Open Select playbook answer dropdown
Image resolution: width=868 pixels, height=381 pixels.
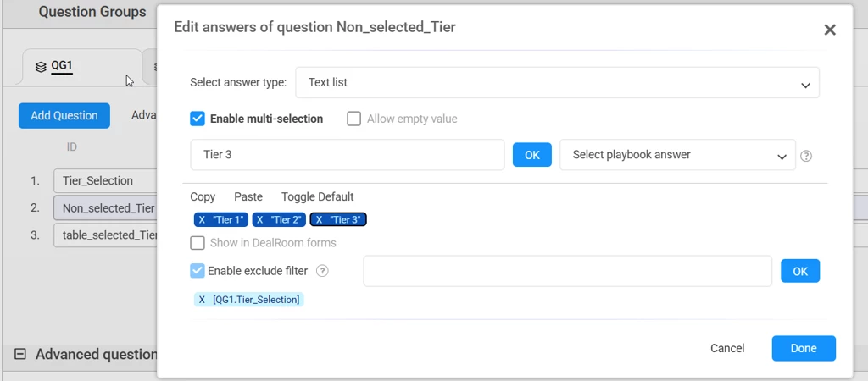tap(677, 155)
